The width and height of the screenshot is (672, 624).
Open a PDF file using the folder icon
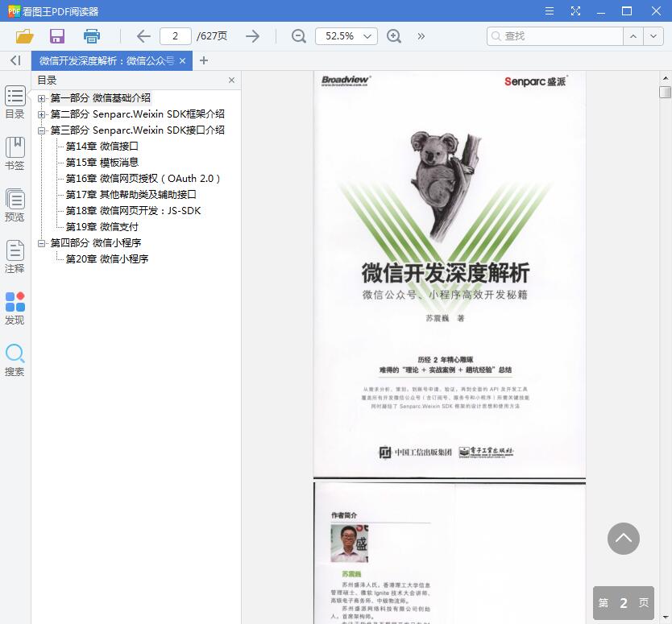(x=24, y=36)
